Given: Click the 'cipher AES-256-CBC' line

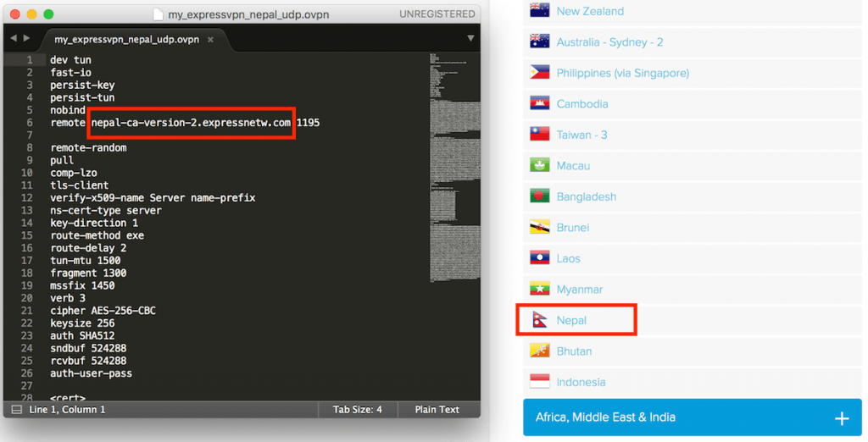Looking at the screenshot, I should point(103,311).
